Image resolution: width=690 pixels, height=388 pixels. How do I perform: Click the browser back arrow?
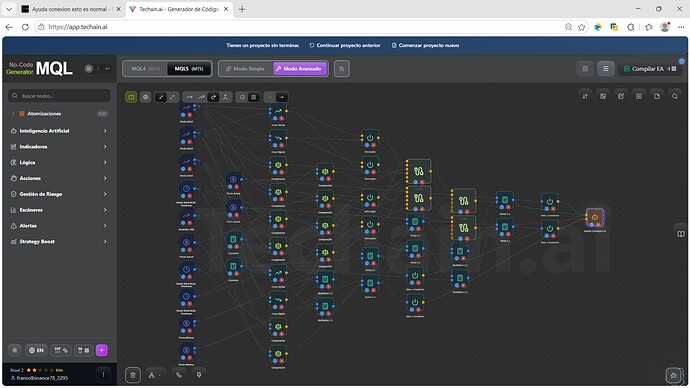[9, 27]
